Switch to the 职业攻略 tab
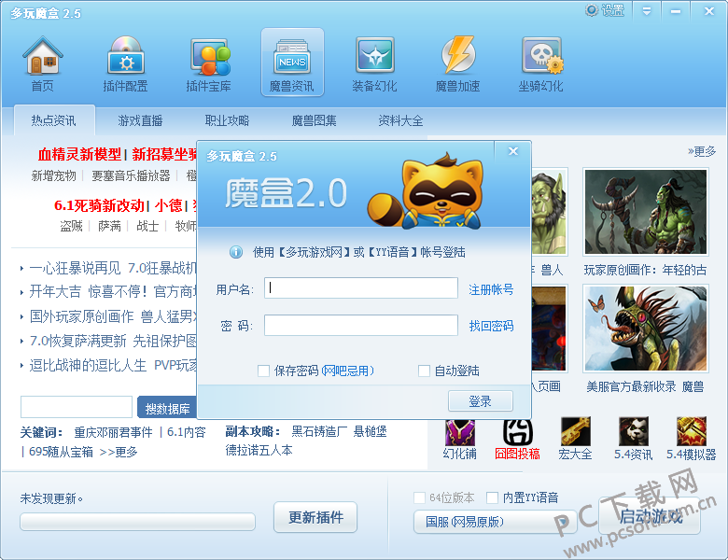728x560 pixels. 227,121
